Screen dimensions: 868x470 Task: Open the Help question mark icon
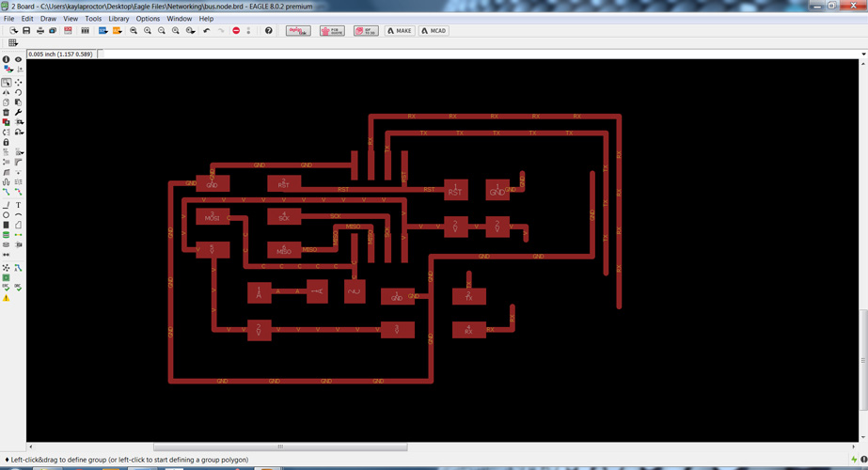click(x=268, y=30)
